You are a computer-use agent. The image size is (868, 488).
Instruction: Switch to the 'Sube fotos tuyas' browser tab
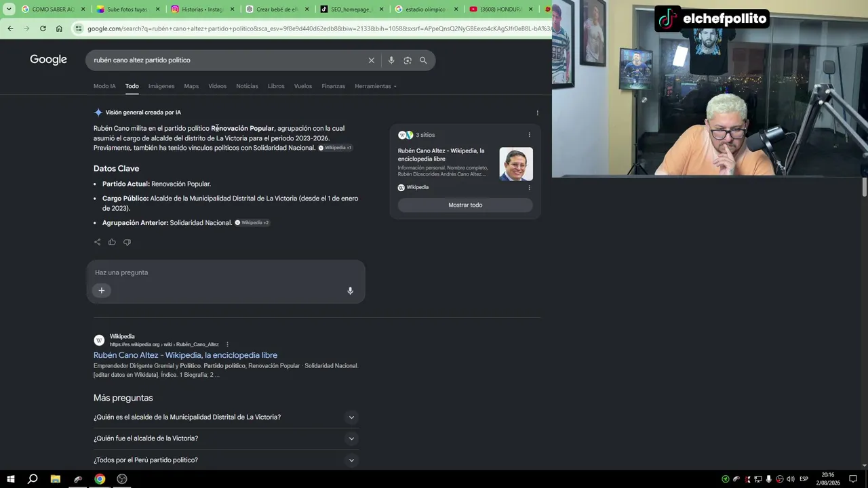click(x=128, y=9)
